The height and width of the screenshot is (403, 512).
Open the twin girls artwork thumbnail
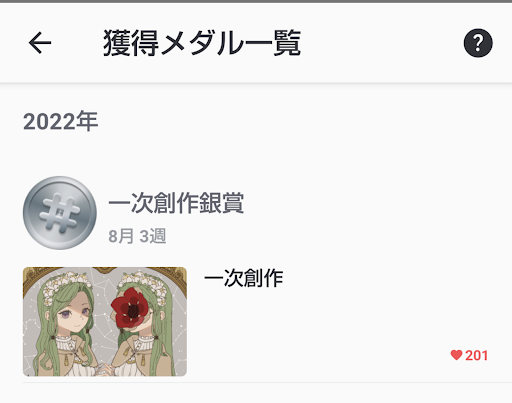[105, 322]
